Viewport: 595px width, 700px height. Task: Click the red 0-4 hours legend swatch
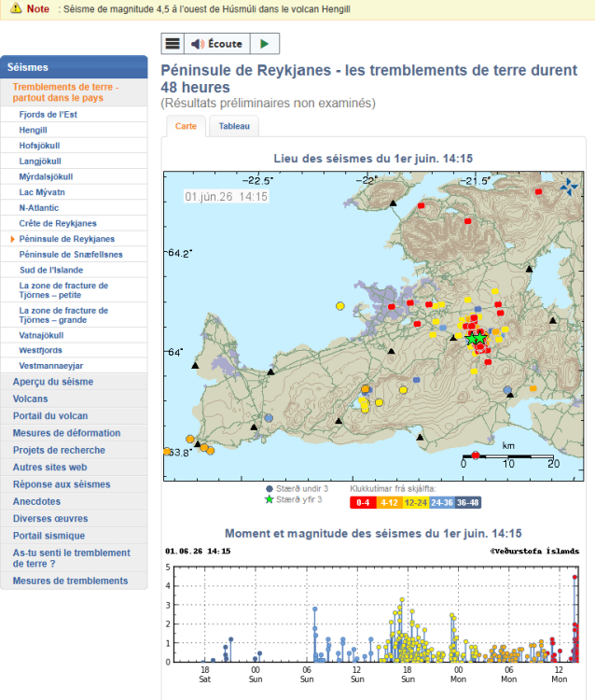tap(363, 503)
